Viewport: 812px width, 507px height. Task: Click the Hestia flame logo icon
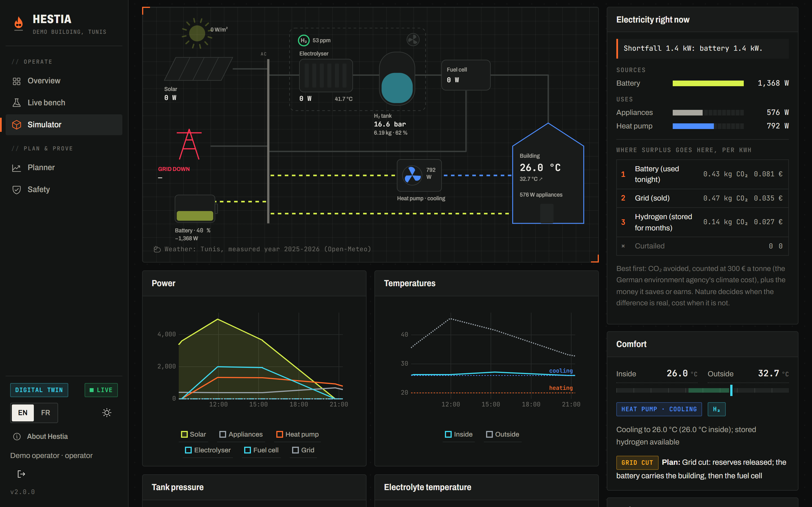(19, 23)
